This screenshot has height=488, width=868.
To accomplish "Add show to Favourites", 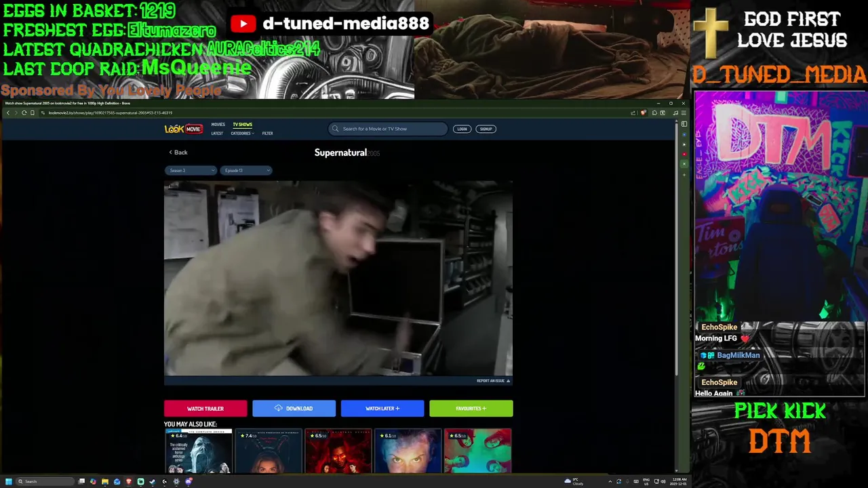I will coord(471,409).
